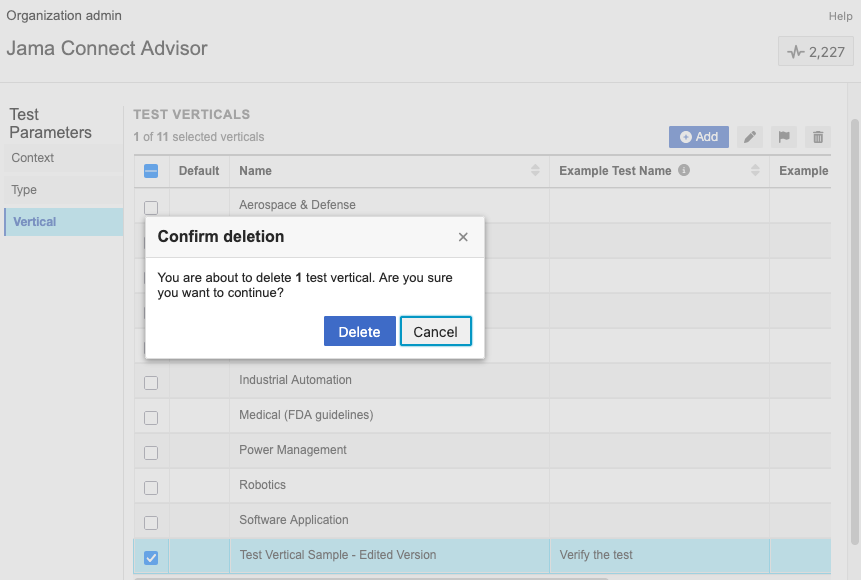Select the Vertical tab
Viewport: 861px width, 580px height.
[x=35, y=222]
